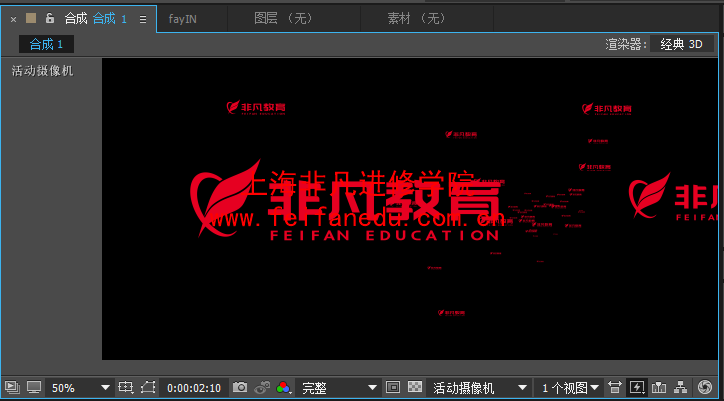Select the 合成 合成 1 panel tab
The image size is (724, 401).
(x=96, y=19)
